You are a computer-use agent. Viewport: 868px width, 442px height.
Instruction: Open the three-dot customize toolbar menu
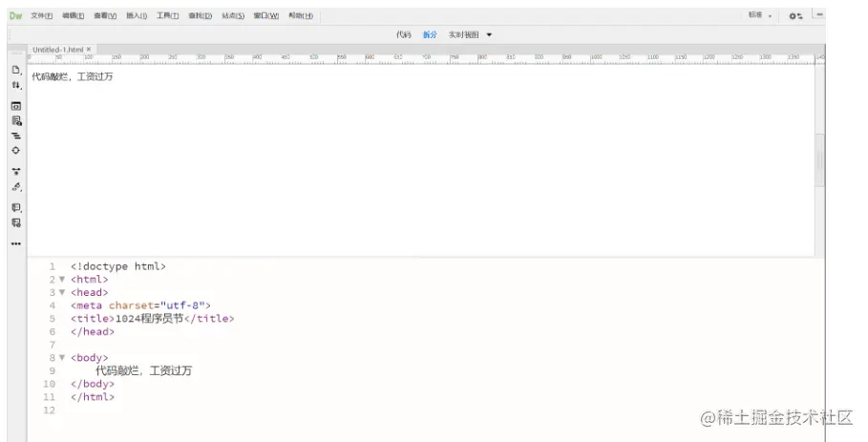16,243
